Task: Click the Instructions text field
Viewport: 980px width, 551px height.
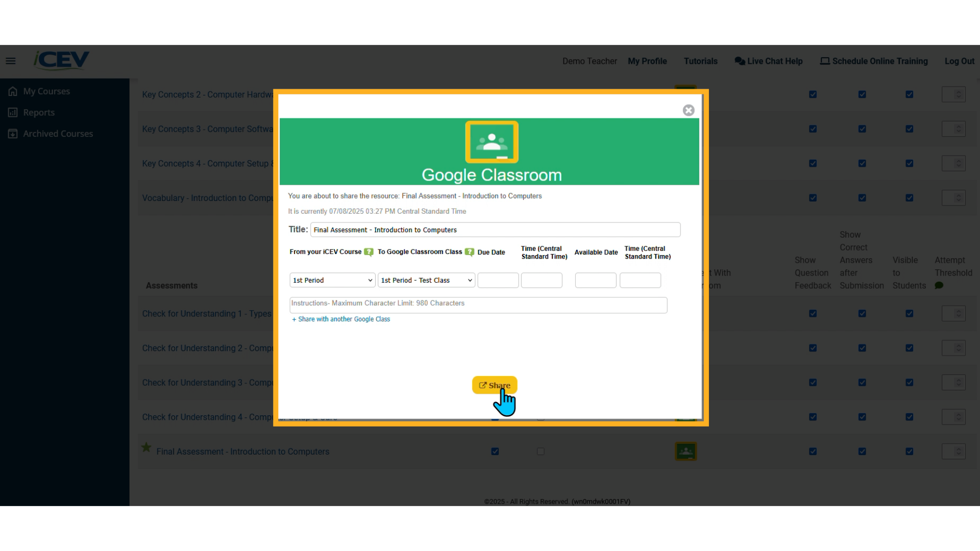Action: coord(478,305)
